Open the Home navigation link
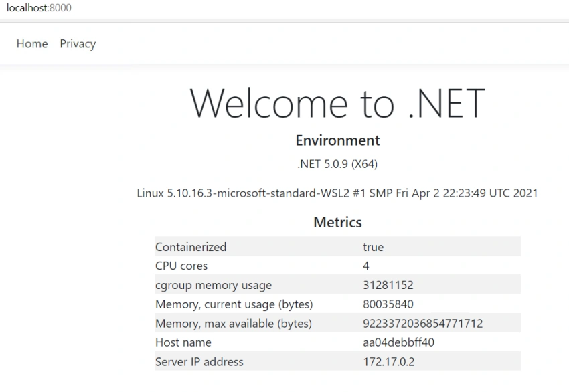This screenshot has height=392, width=569. 32,44
